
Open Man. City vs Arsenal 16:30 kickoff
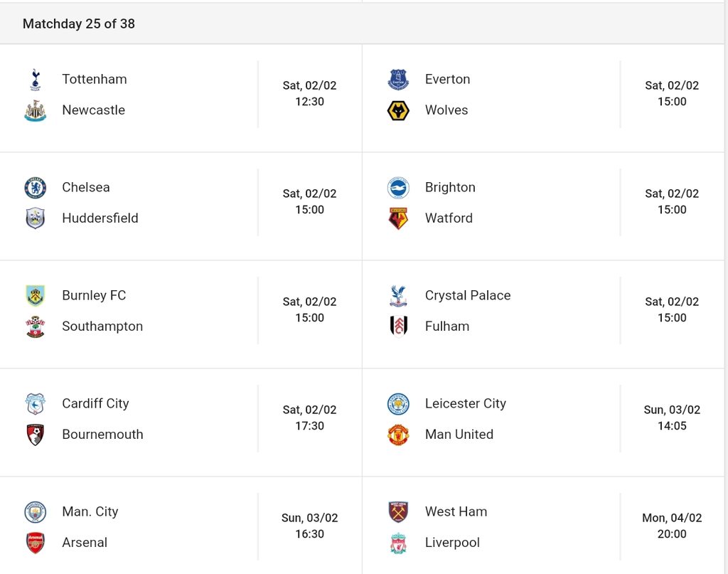310,526
